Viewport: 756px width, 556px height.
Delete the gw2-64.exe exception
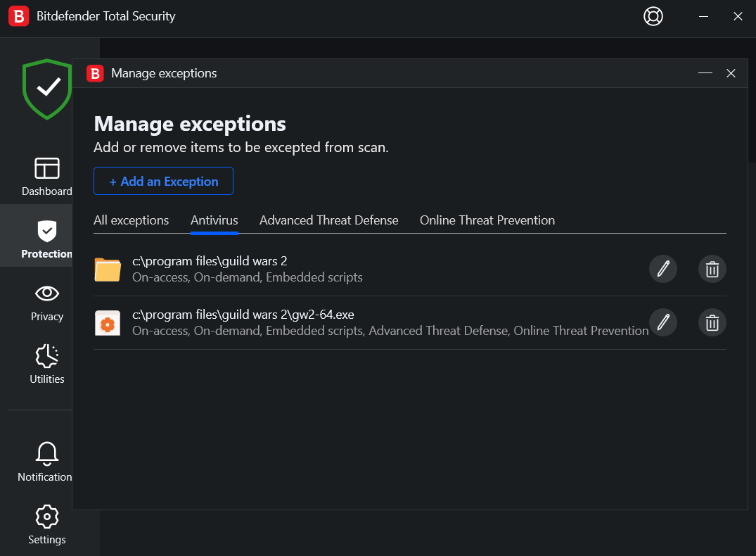click(x=712, y=322)
